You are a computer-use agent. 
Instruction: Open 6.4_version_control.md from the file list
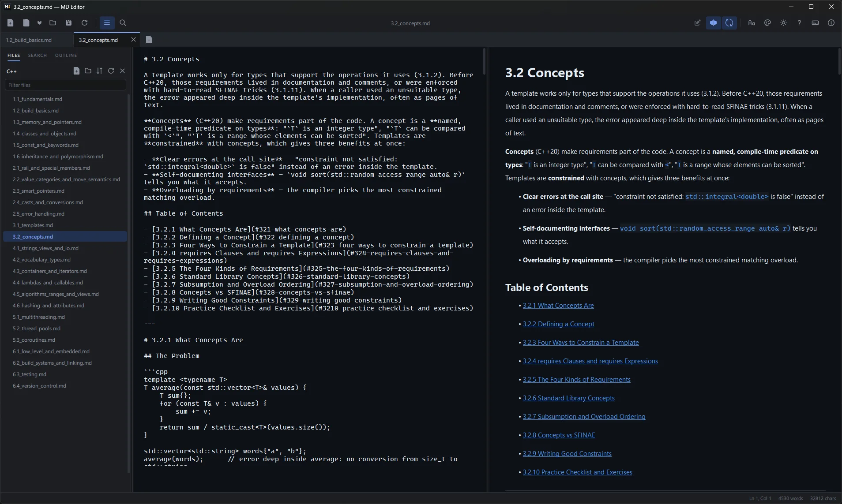65,386
